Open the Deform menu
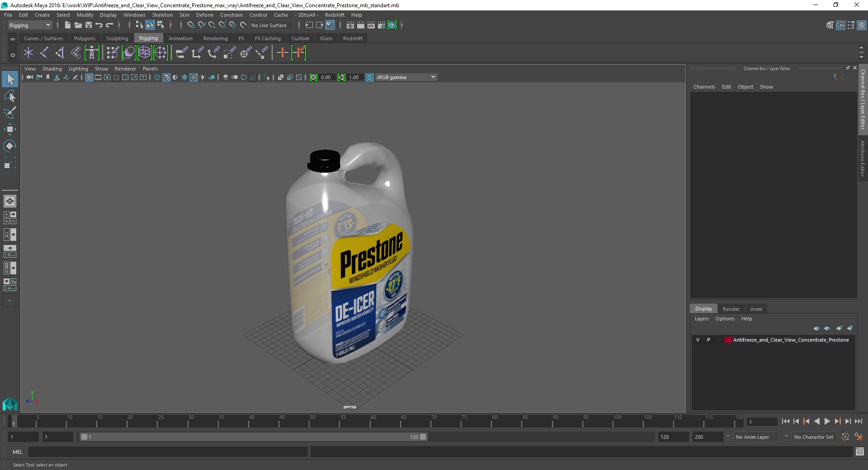Viewport: 868px width, 470px height. [204, 15]
